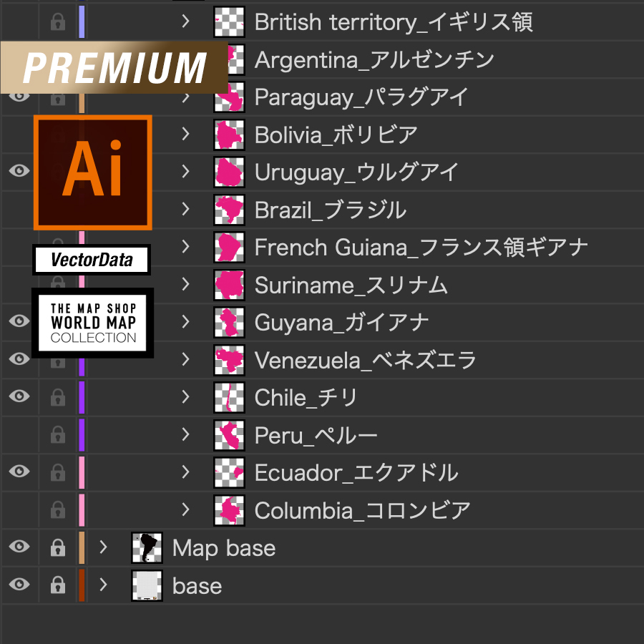644x644 pixels.
Task: Unlock the British territory layer lock icon
Action: point(58,21)
